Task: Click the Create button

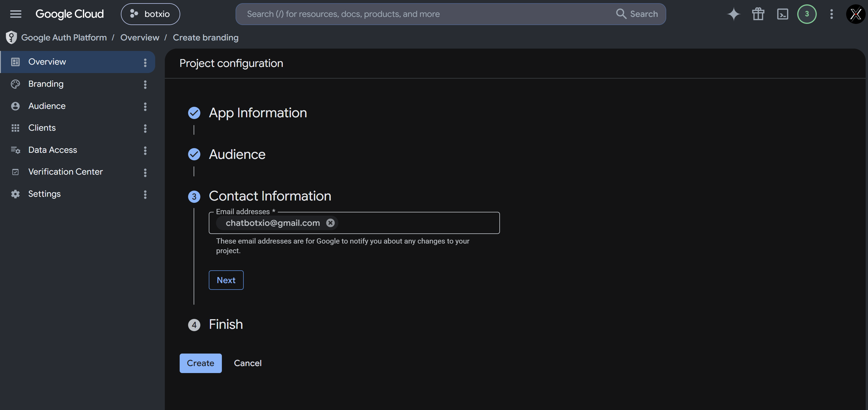Action: [x=201, y=363]
